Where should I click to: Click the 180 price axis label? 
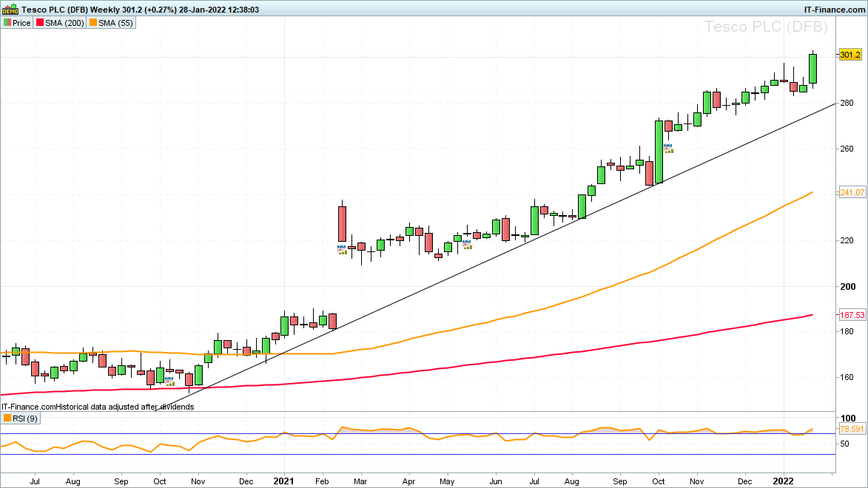[x=847, y=331]
